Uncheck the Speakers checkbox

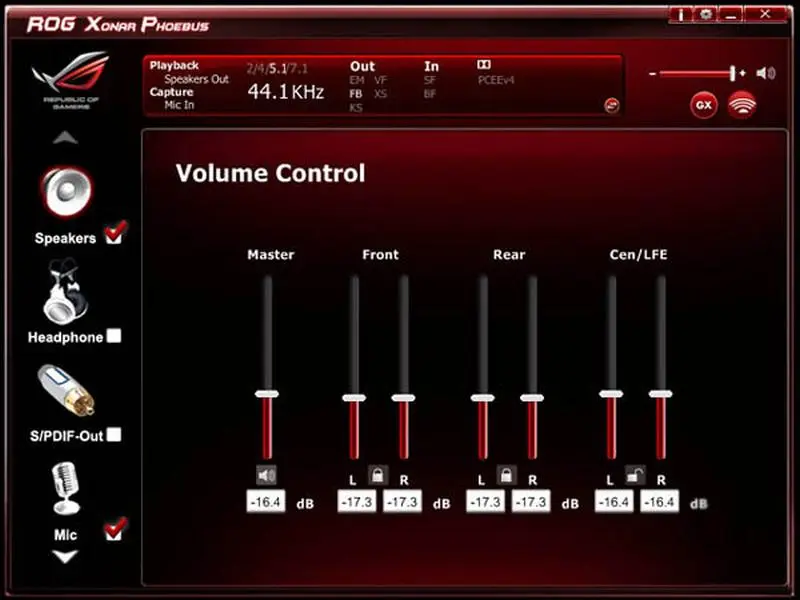click(114, 234)
